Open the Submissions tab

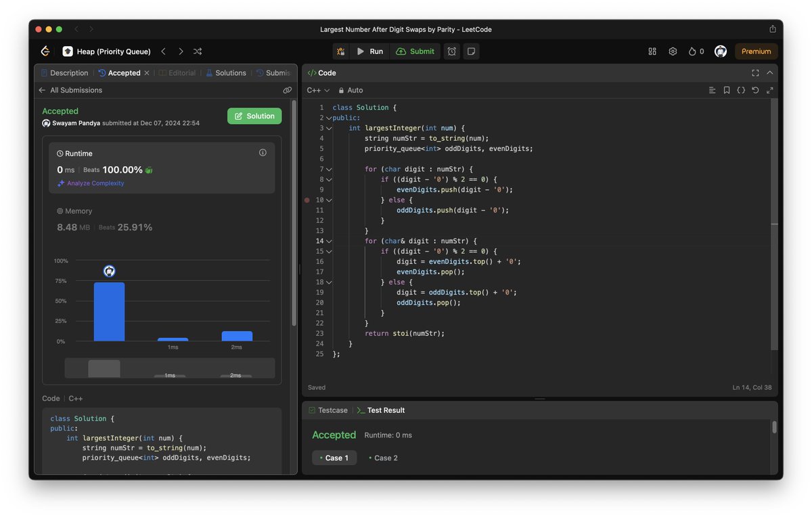273,73
